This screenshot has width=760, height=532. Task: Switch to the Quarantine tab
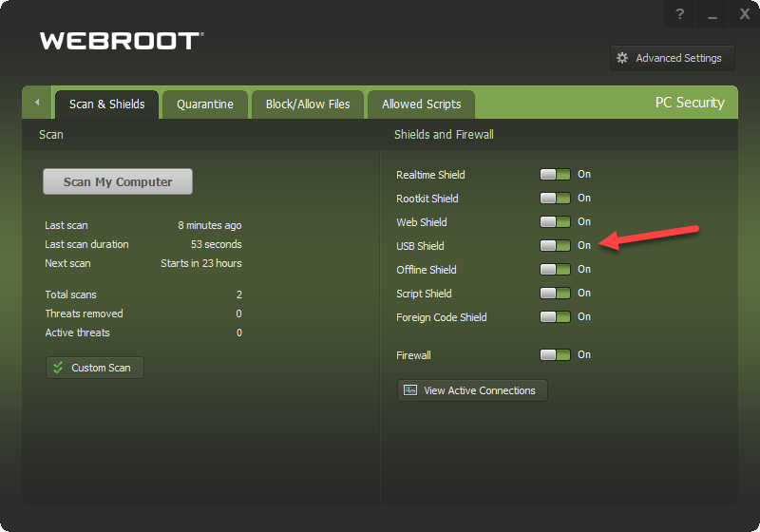tap(205, 104)
